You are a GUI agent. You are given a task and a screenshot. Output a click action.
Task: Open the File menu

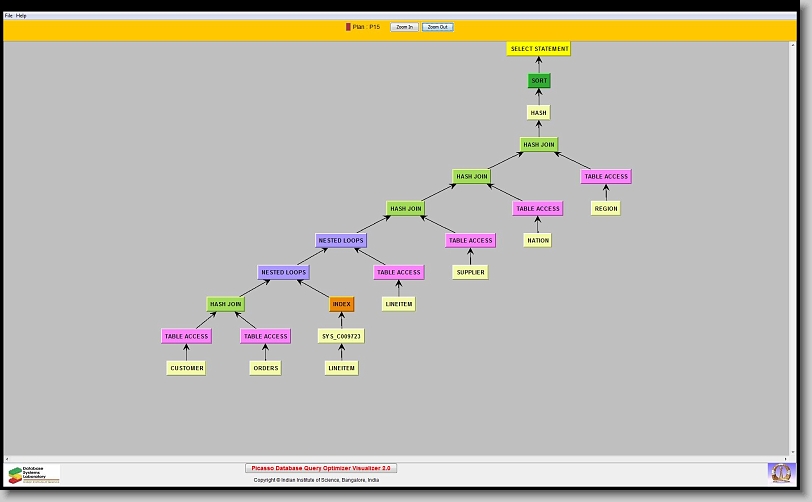pyautogui.click(x=9, y=16)
